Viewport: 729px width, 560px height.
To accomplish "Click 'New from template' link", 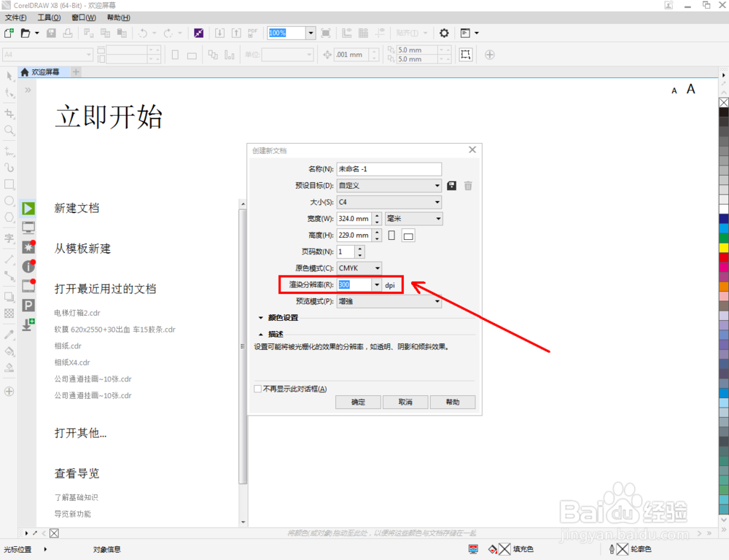I will [x=82, y=249].
